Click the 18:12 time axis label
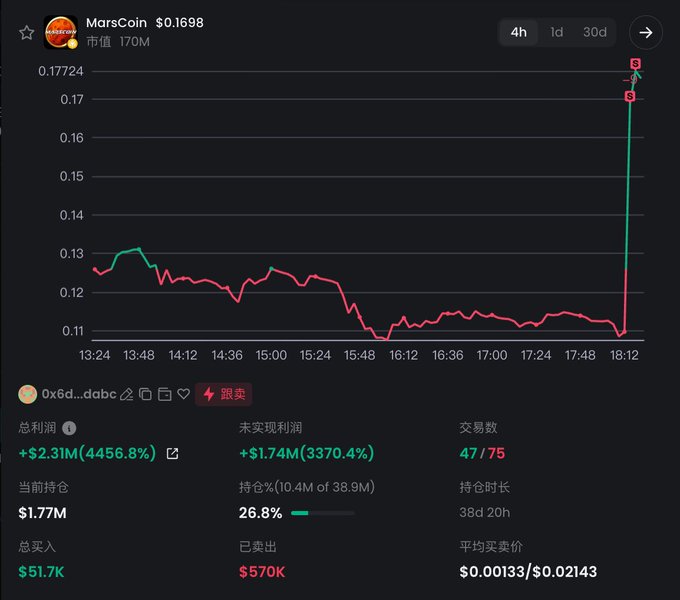The width and height of the screenshot is (680, 600). click(624, 355)
